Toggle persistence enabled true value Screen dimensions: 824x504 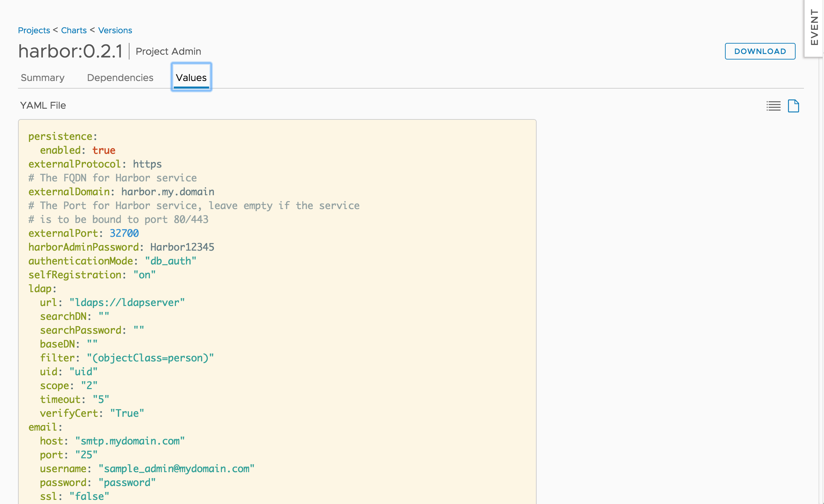[103, 150]
